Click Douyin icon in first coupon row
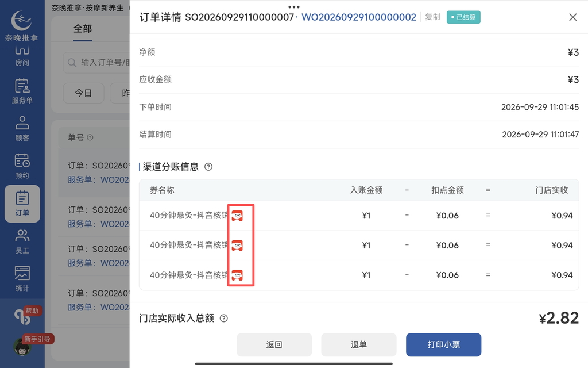 pos(237,216)
